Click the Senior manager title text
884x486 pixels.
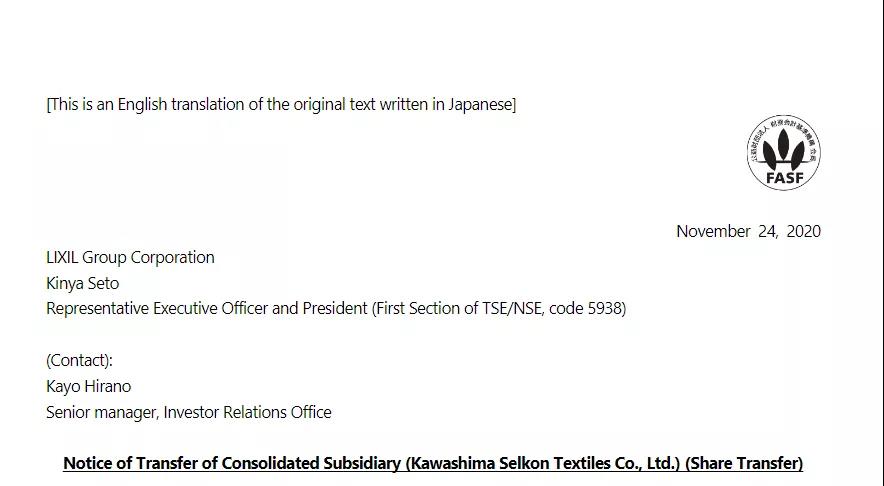pos(100,412)
